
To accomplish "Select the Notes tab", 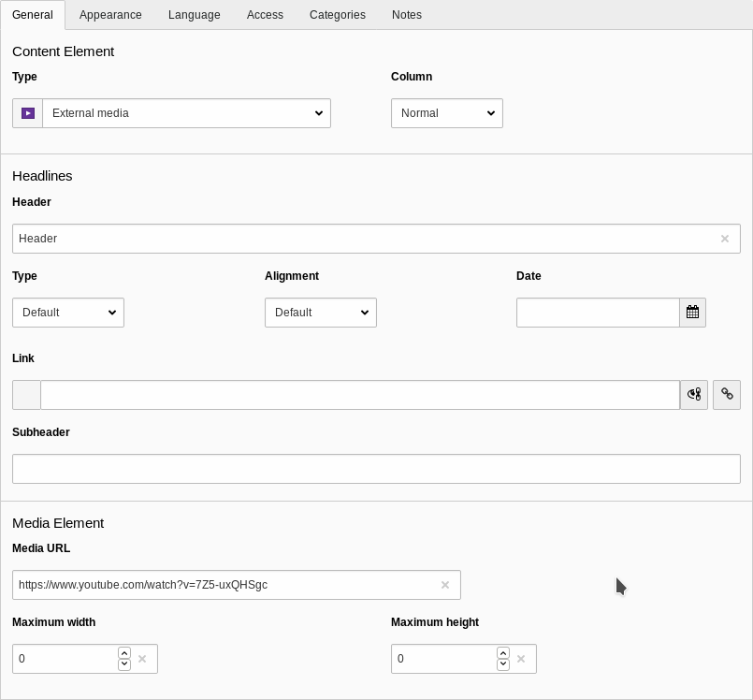I will [x=406, y=15].
